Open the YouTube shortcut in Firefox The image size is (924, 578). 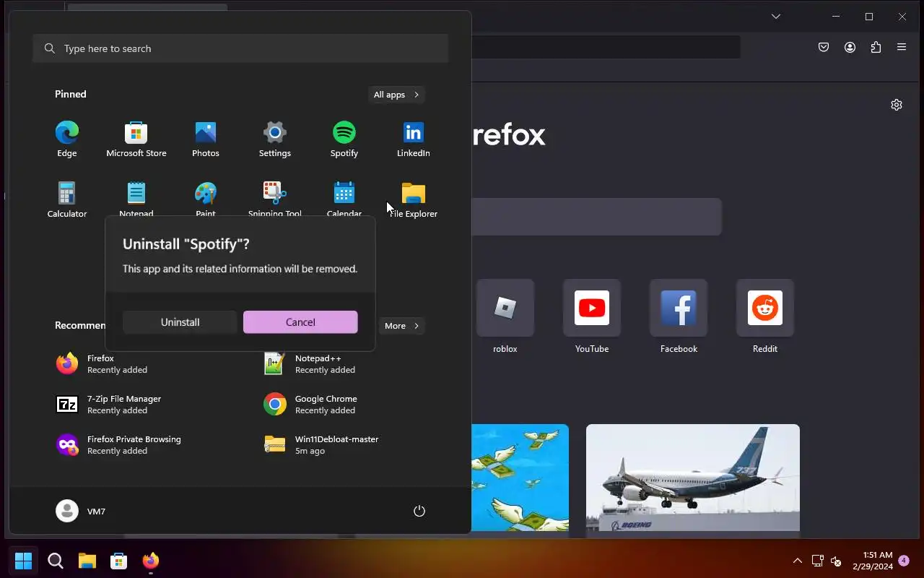point(592,317)
